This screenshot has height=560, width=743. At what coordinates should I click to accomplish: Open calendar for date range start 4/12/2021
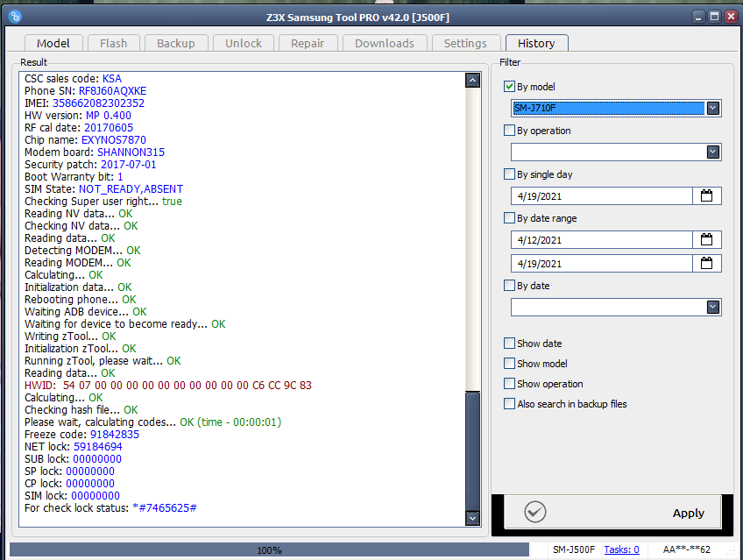pos(706,240)
